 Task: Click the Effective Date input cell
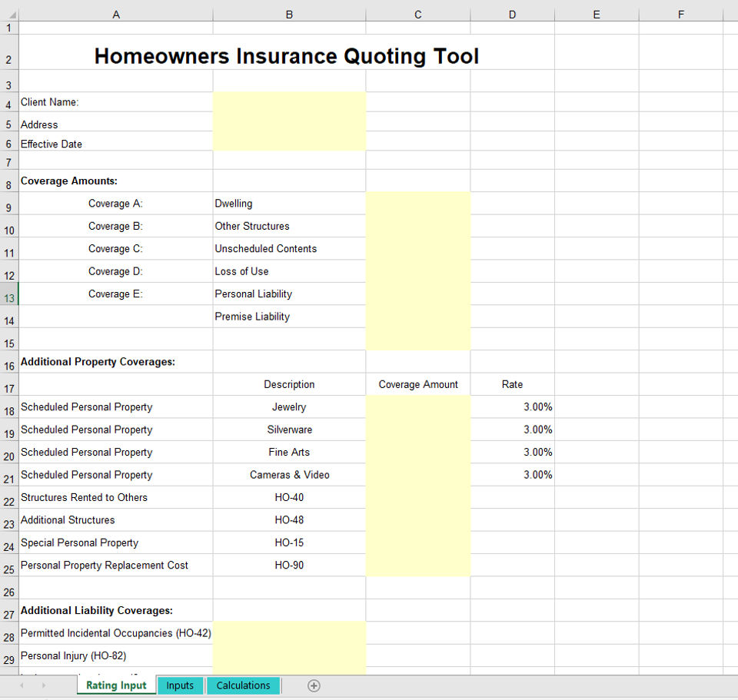click(x=289, y=144)
